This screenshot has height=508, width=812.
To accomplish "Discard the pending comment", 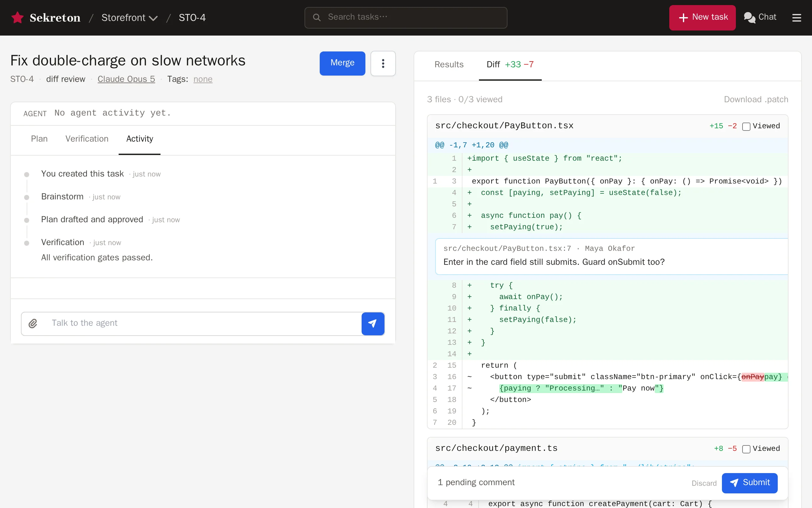I will (x=704, y=483).
